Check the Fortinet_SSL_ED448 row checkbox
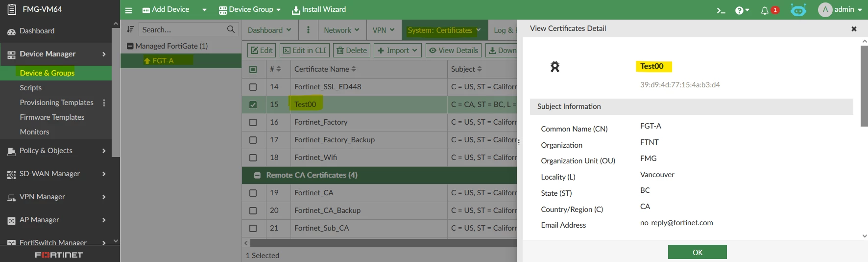The height and width of the screenshot is (262, 868). pos(253,87)
